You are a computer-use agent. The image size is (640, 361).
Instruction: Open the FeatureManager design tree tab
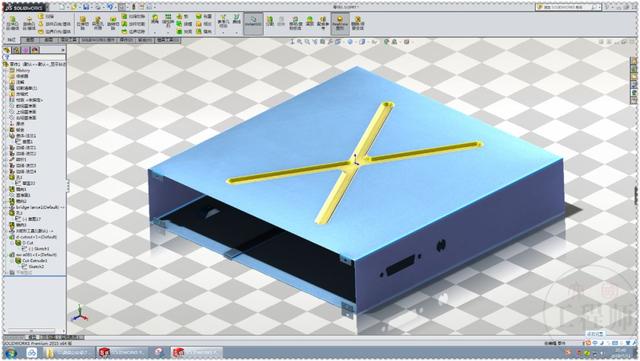[7, 50]
